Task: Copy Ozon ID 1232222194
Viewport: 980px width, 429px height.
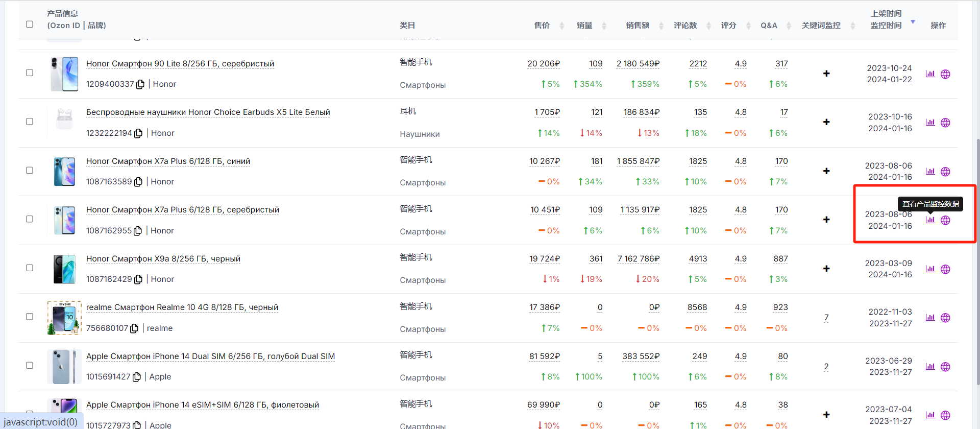Action: tap(138, 133)
